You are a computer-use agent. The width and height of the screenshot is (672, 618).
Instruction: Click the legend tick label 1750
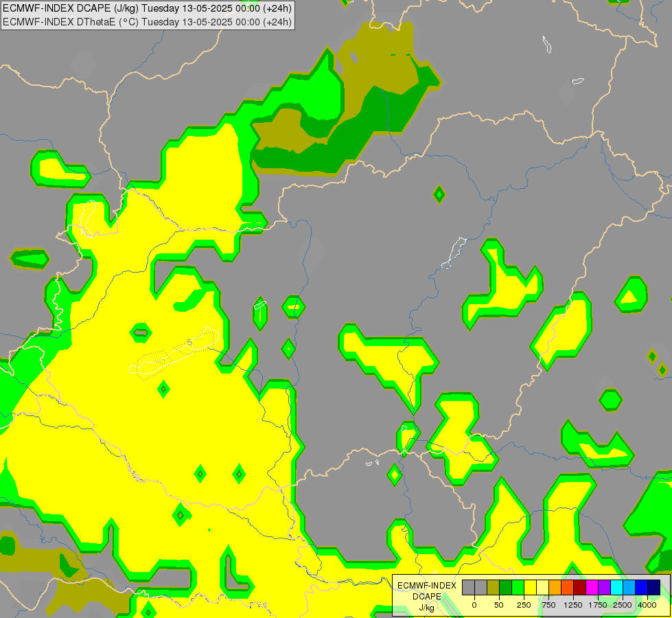(x=598, y=605)
